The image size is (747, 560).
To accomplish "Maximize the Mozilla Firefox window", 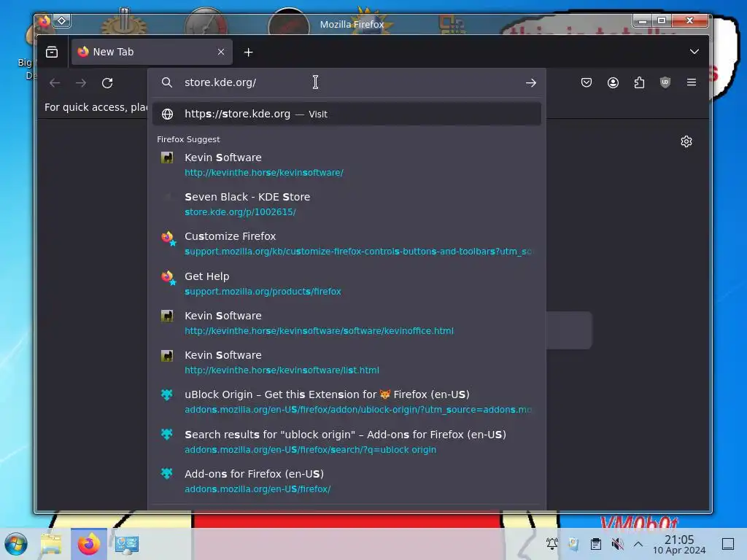I will point(661,20).
